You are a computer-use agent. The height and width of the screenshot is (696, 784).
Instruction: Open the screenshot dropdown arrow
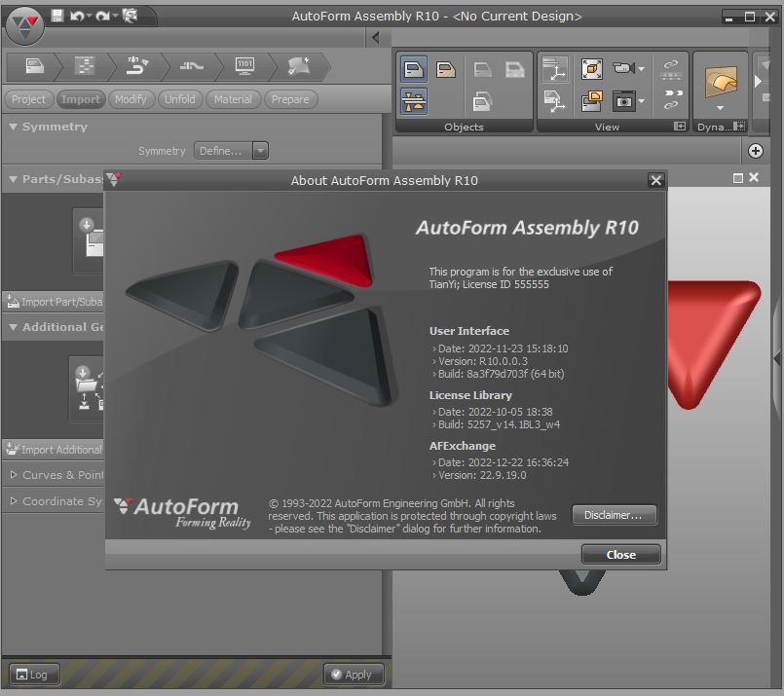click(x=642, y=101)
